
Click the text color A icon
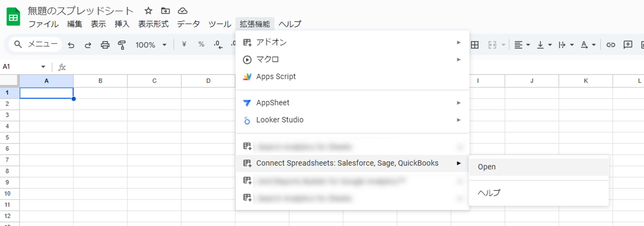584,45
